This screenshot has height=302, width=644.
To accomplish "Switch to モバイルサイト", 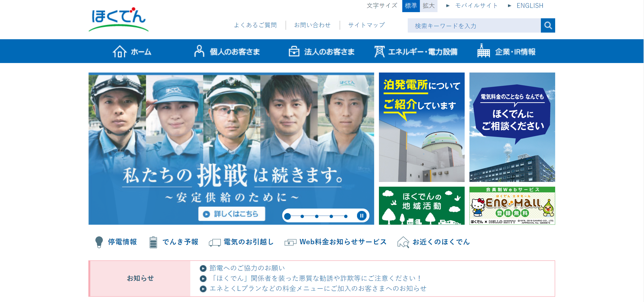I will point(477,5).
